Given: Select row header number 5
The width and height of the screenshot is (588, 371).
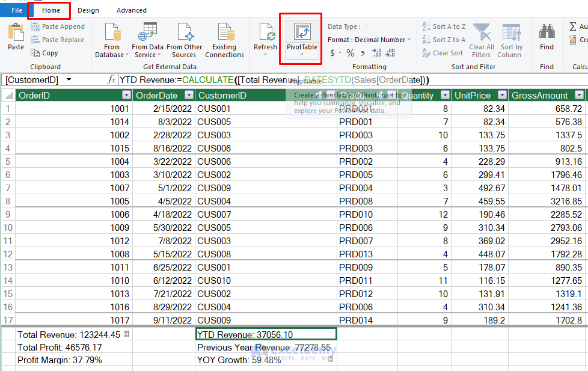Looking at the screenshot, I should [x=8, y=162].
